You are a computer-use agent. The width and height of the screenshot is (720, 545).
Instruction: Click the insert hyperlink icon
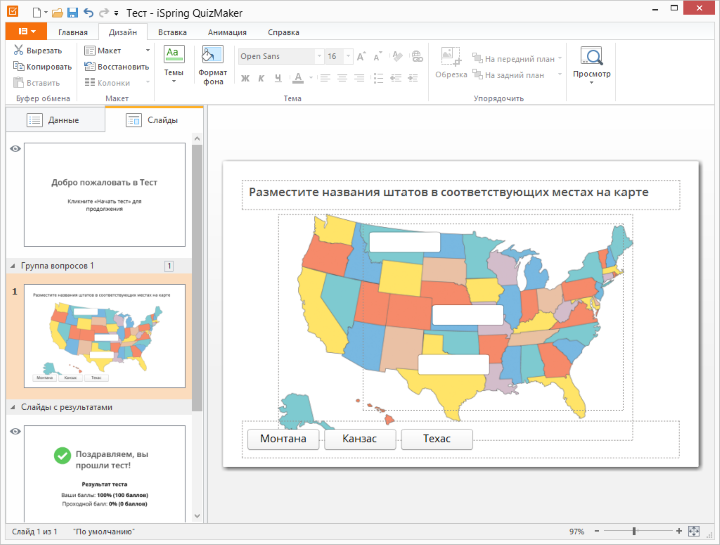click(416, 56)
